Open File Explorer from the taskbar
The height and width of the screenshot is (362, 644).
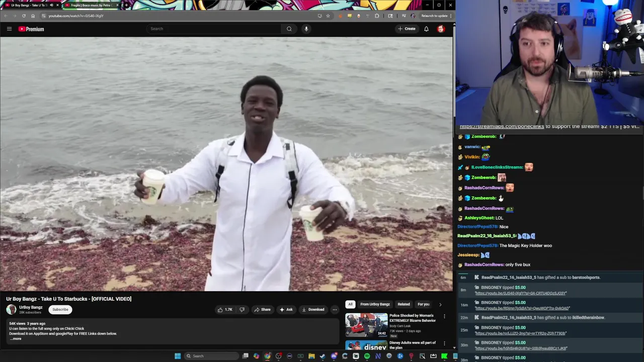coord(312,356)
